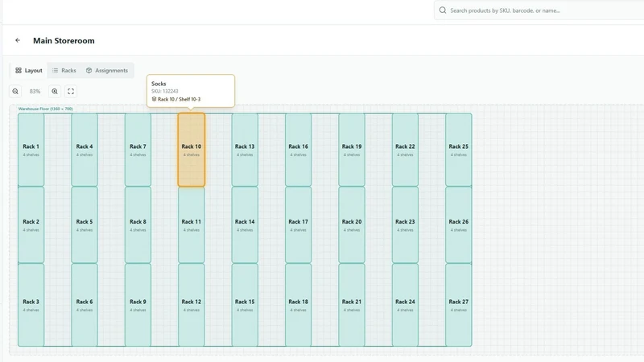Viewport: 644px width, 362px height.
Task: Switch to the Layout tab
Action: 29,71
